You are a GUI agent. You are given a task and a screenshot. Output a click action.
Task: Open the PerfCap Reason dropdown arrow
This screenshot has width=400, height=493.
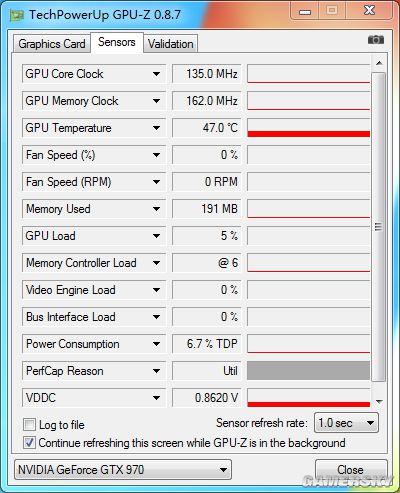[x=156, y=371]
